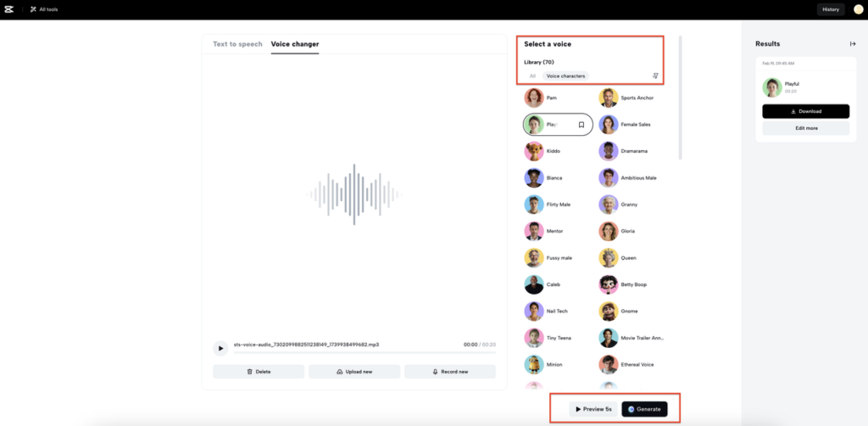
Task: Click the user profile avatar
Action: coord(858,9)
